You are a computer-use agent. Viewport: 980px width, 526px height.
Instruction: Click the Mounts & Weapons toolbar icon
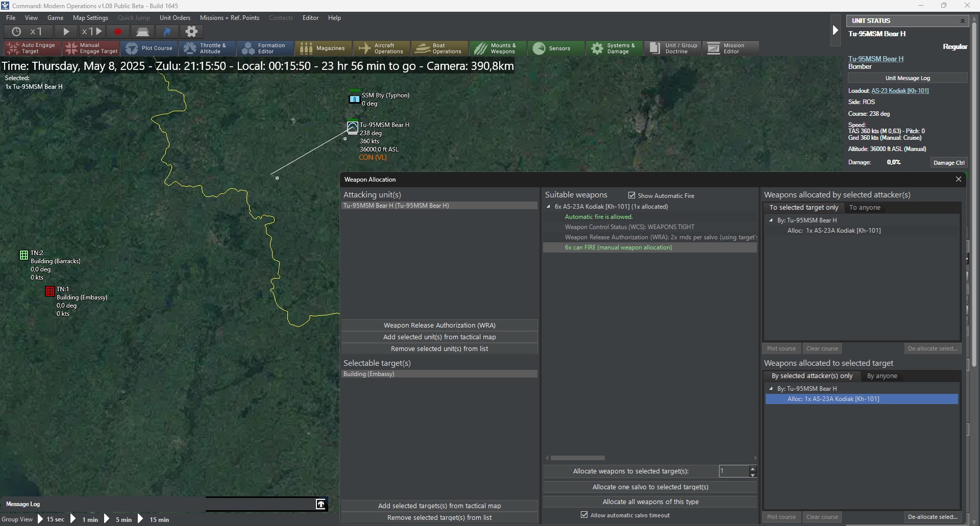coord(497,48)
